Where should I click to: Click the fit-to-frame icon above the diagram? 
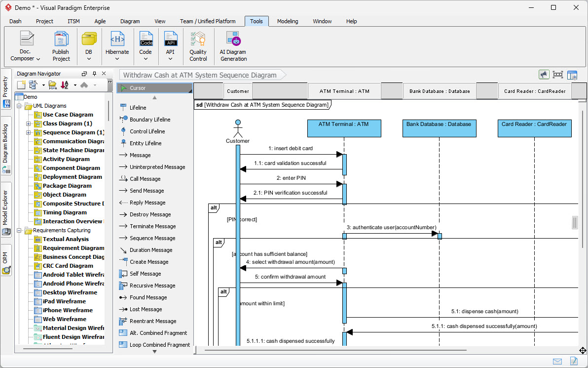558,75
